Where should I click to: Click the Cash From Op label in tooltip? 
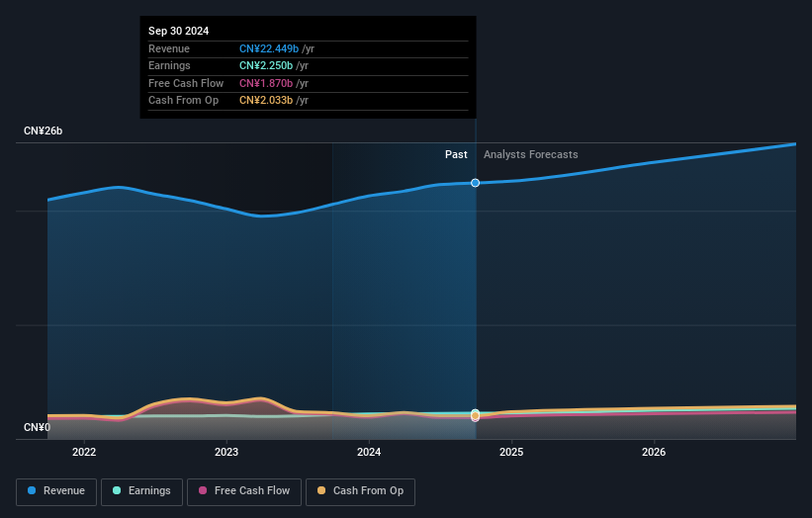[x=183, y=101]
